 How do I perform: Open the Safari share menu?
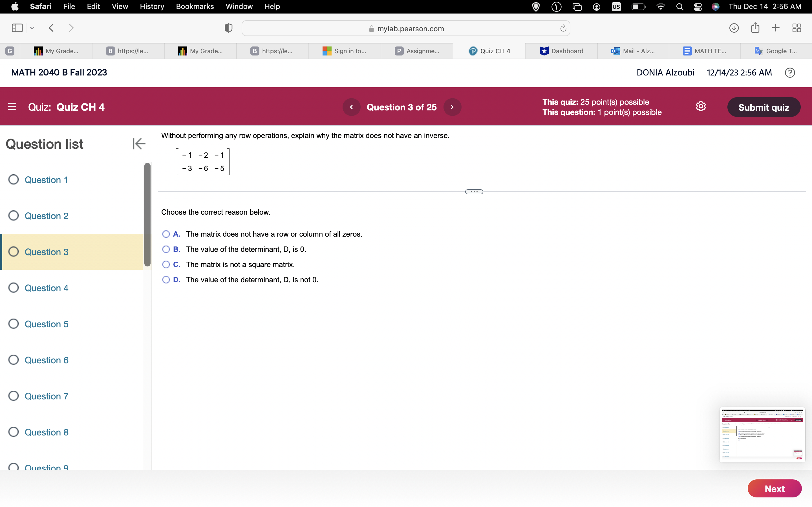pyautogui.click(x=755, y=28)
